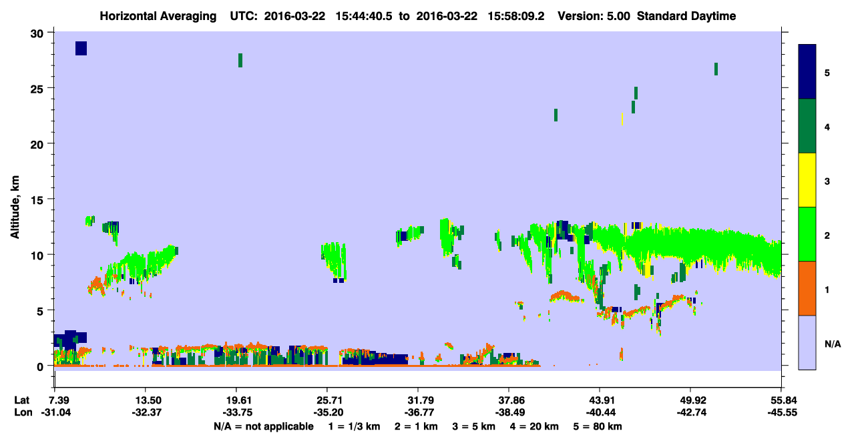Viewport: 868px width, 445px height.
Task: Click the latitude value 49.92
Action: tap(690, 400)
